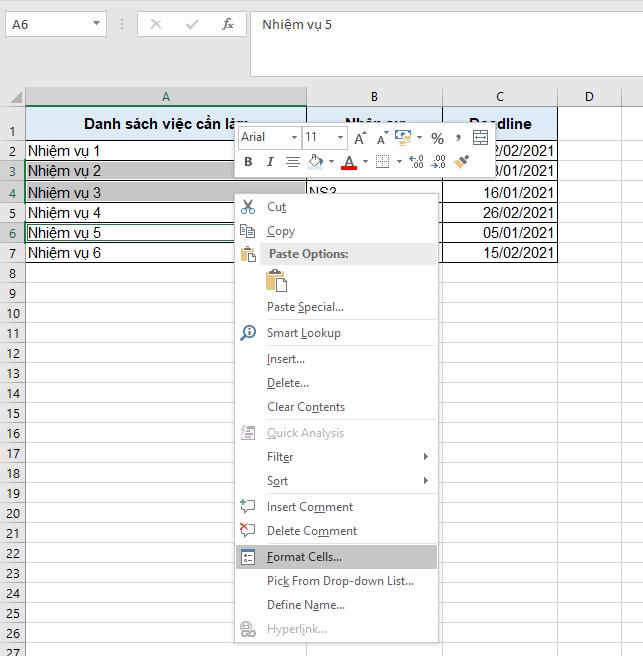Open the font size 11 dropdown
The width and height of the screenshot is (643, 656).
(340, 138)
